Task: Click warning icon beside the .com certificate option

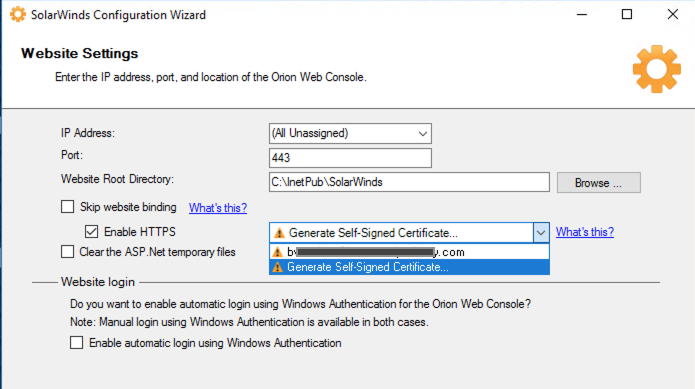Action: pos(277,252)
